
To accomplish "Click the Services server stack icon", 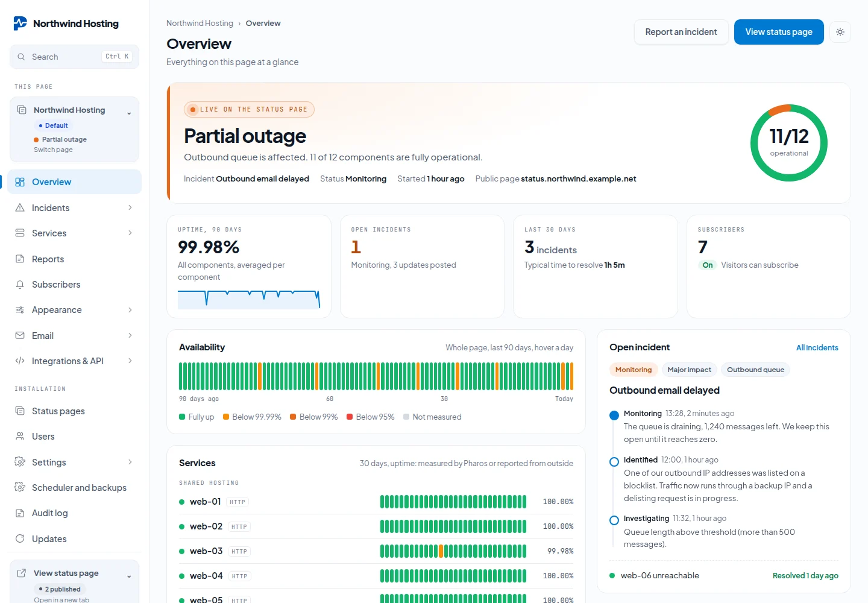I will click(20, 233).
